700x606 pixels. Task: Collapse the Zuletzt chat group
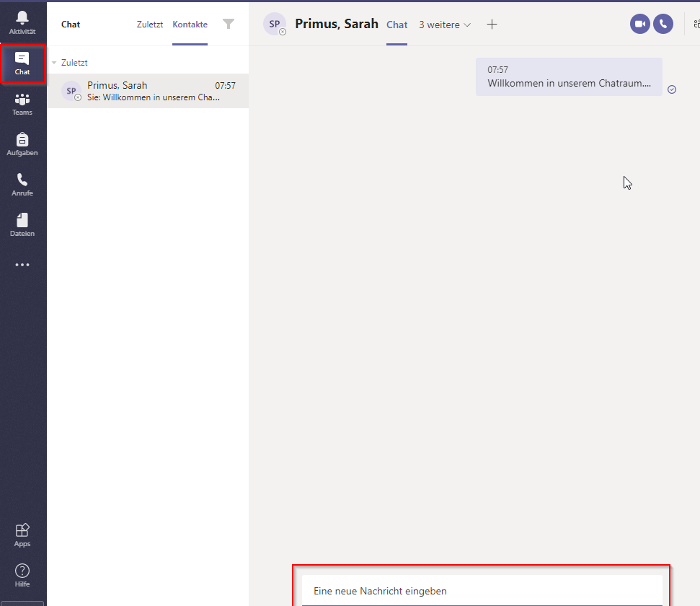(54, 63)
